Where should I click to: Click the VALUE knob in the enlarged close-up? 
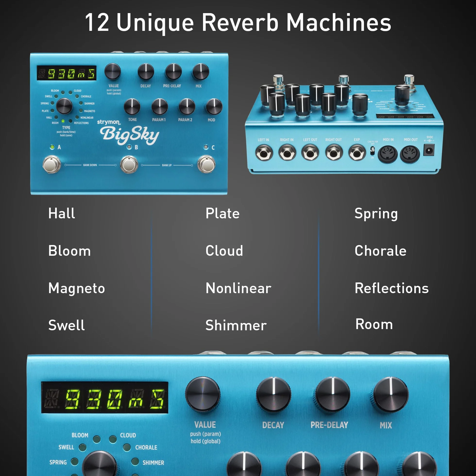tap(203, 394)
